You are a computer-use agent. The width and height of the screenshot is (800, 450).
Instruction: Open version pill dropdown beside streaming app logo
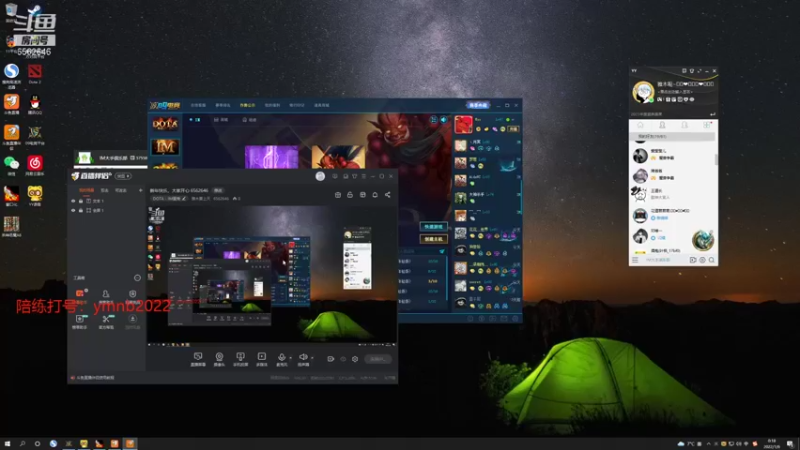(x=123, y=176)
